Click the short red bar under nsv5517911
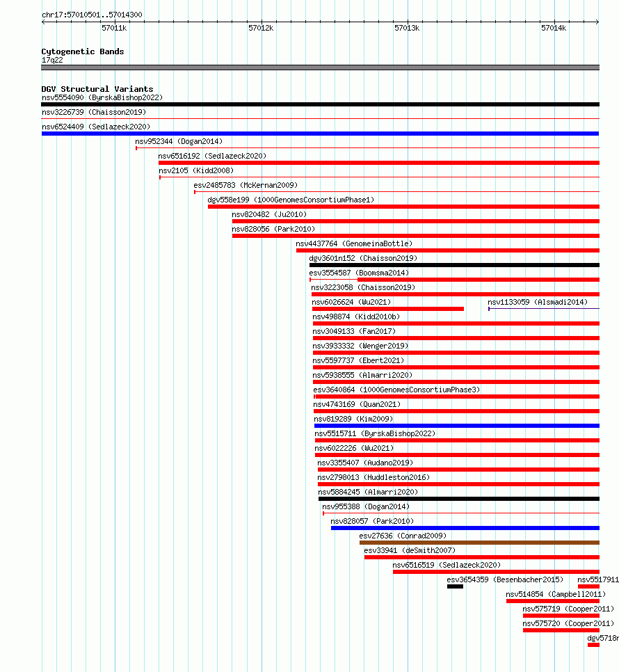 pyautogui.click(x=588, y=586)
